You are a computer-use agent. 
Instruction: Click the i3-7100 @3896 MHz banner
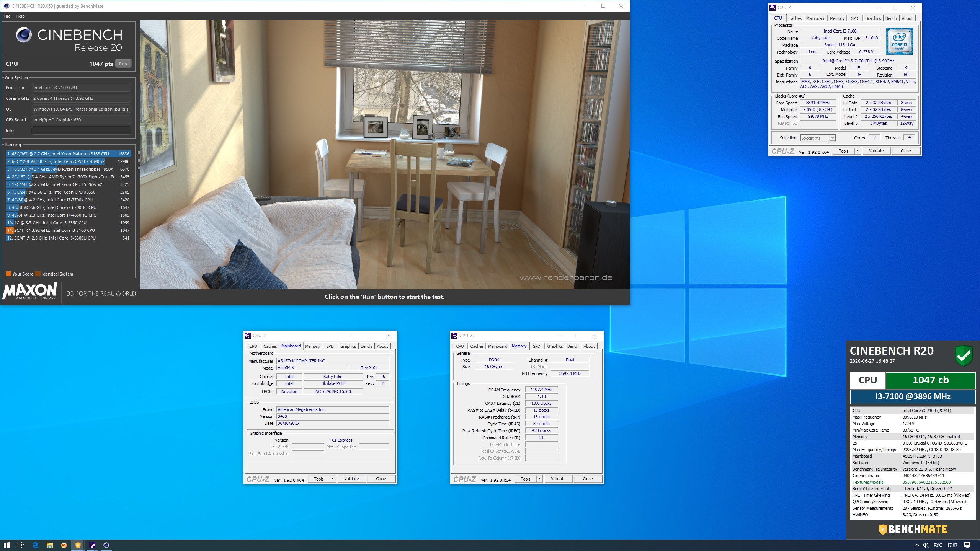tap(913, 396)
